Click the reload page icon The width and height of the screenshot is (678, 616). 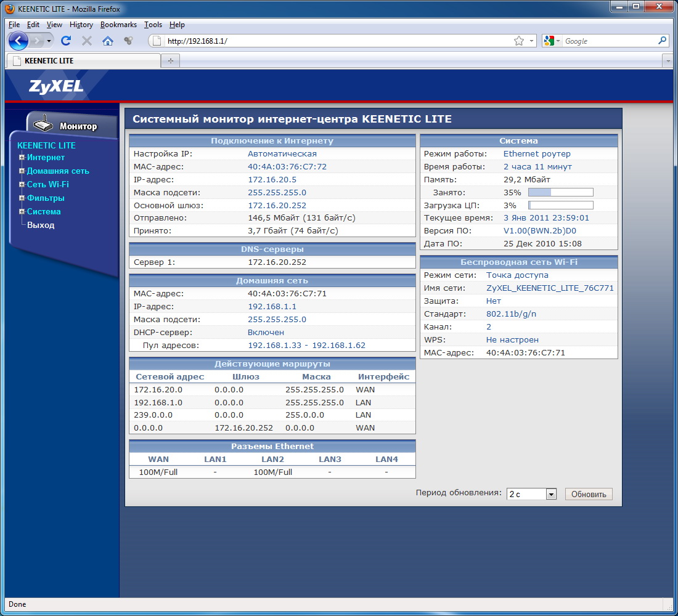(66, 41)
